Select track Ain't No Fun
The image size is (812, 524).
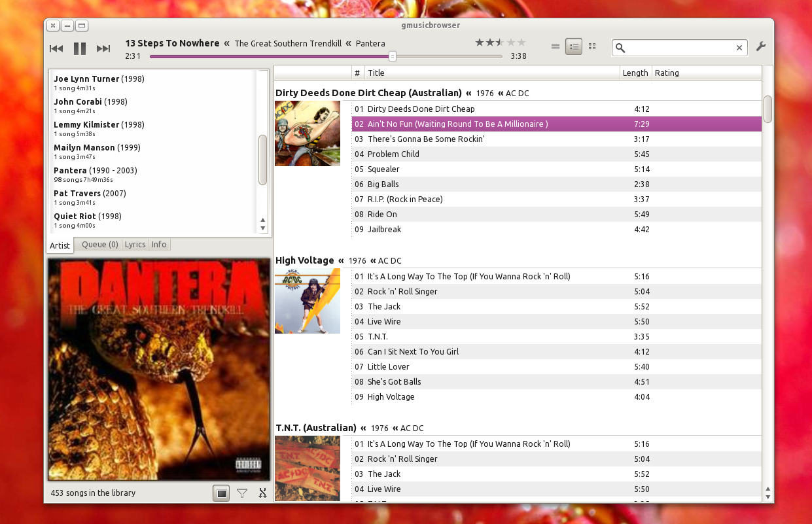pos(557,124)
